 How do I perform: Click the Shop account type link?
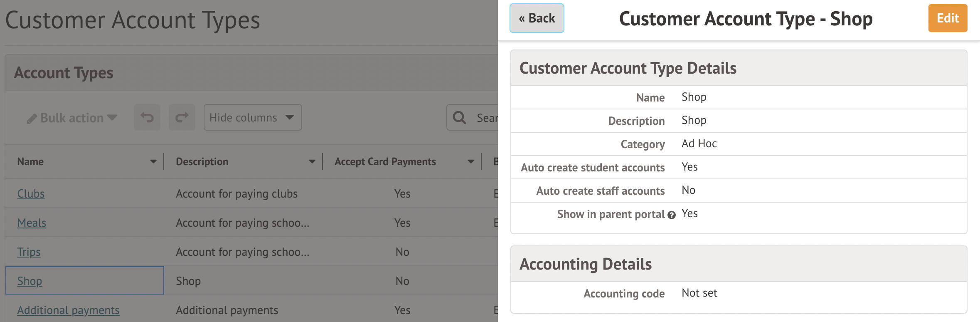pyautogui.click(x=30, y=281)
